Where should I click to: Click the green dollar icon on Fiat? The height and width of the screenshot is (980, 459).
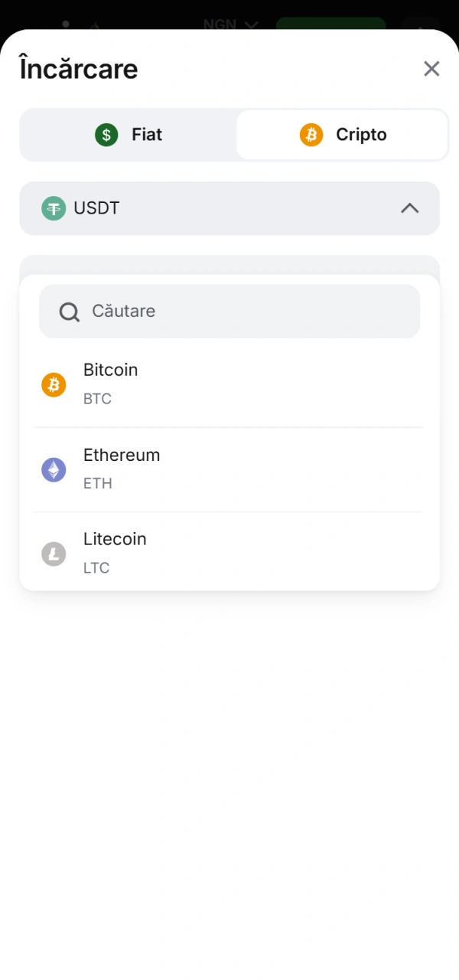point(106,135)
